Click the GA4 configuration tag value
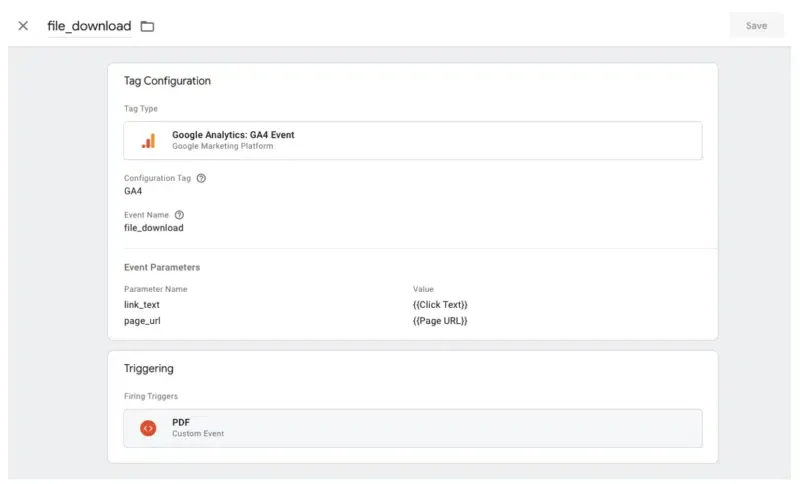800x484 pixels. [x=133, y=191]
